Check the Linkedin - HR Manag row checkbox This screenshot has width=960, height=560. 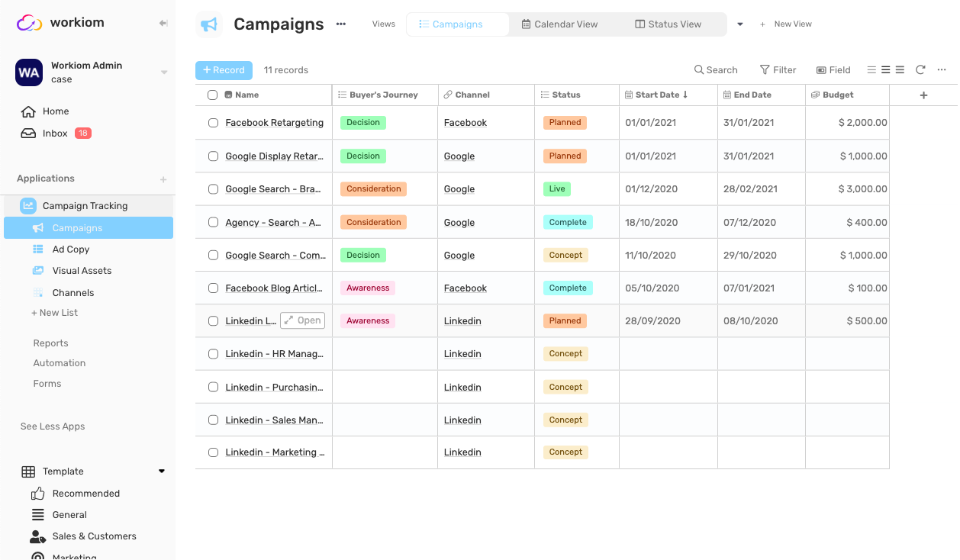[x=213, y=353]
